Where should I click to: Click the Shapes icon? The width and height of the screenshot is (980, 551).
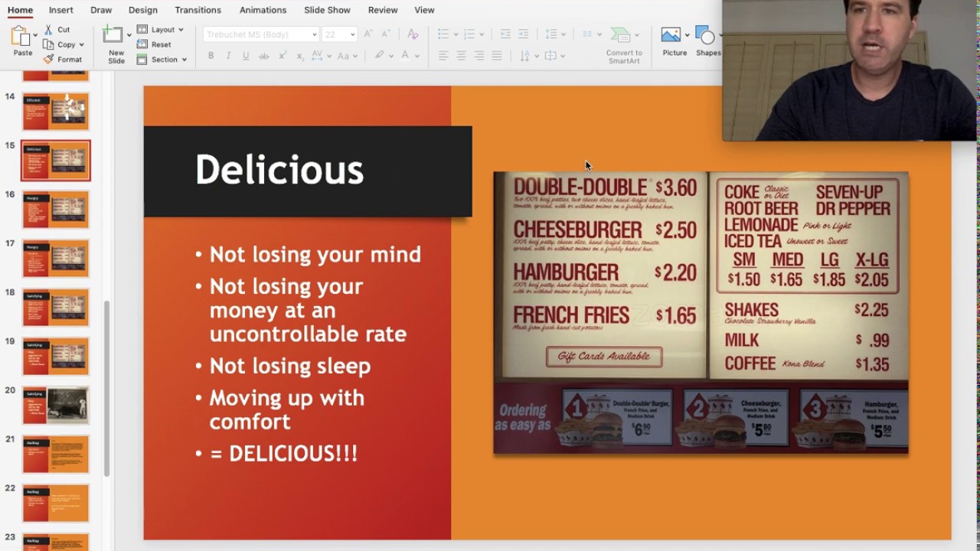coord(706,35)
